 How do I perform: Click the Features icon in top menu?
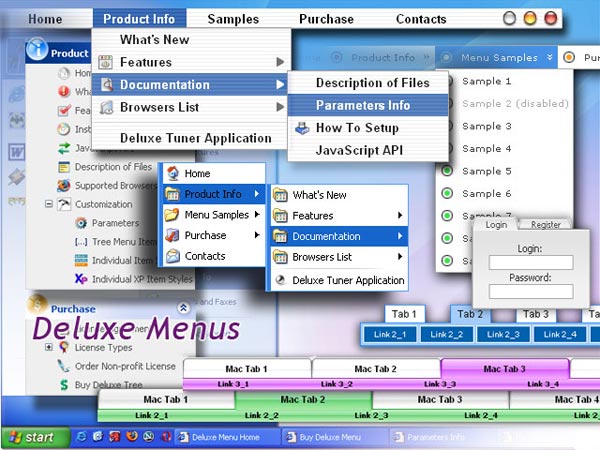pyautogui.click(x=106, y=63)
